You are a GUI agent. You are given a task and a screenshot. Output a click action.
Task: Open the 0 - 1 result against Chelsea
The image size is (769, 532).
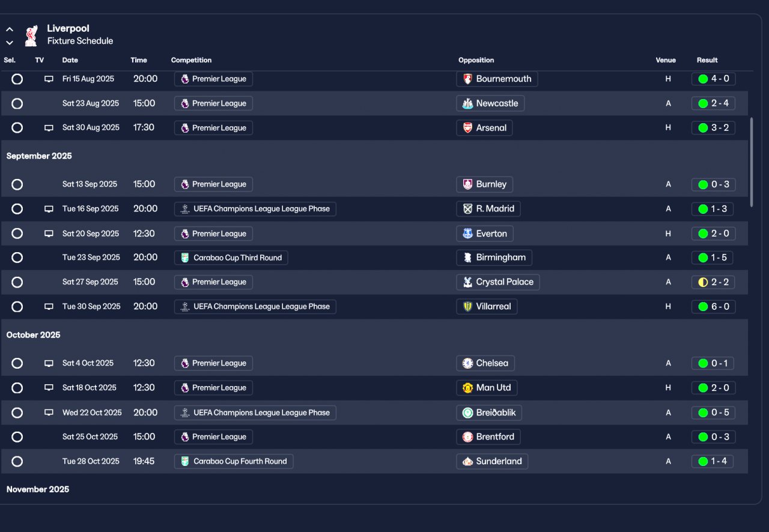coord(713,363)
